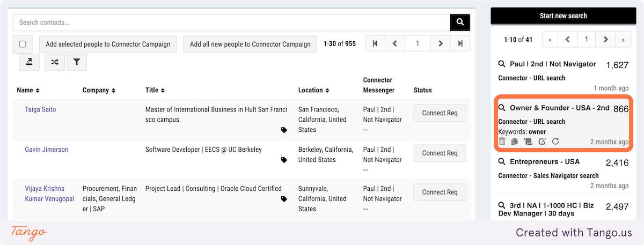Screen dimensions: 644x245
Task: Click Start new search button
Action: click(563, 16)
